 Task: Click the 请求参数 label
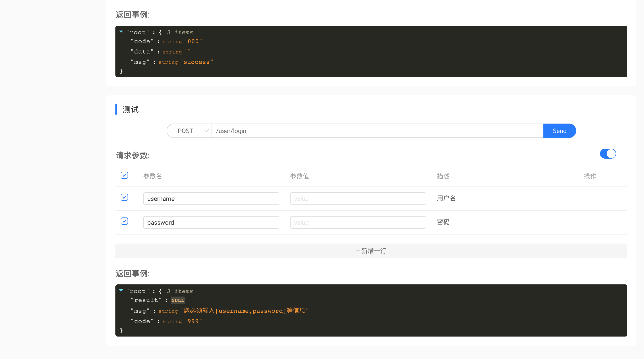(132, 155)
